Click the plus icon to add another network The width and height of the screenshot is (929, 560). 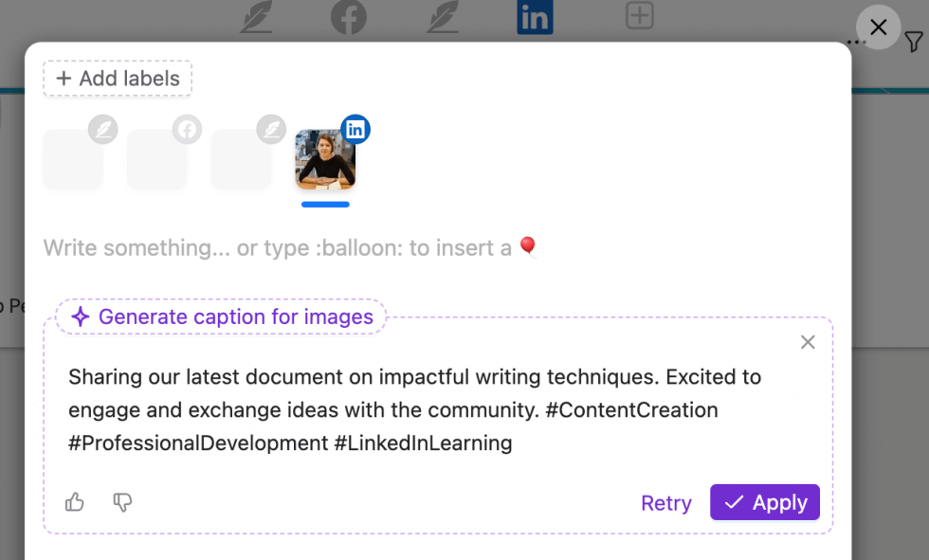coord(639,16)
